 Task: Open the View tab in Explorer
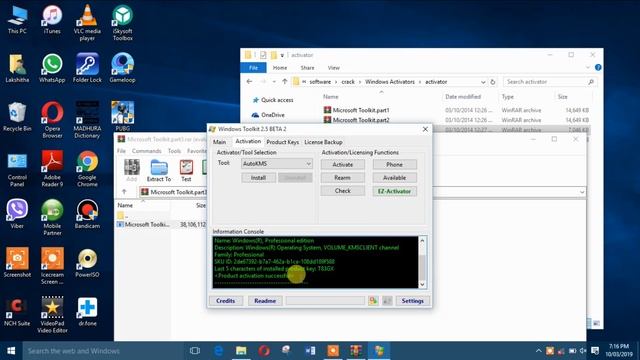tap(333, 68)
